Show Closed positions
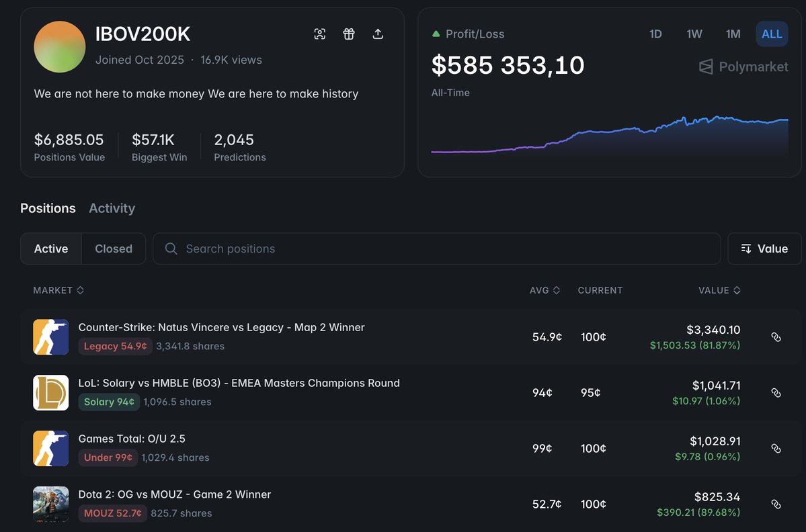 [114, 249]
